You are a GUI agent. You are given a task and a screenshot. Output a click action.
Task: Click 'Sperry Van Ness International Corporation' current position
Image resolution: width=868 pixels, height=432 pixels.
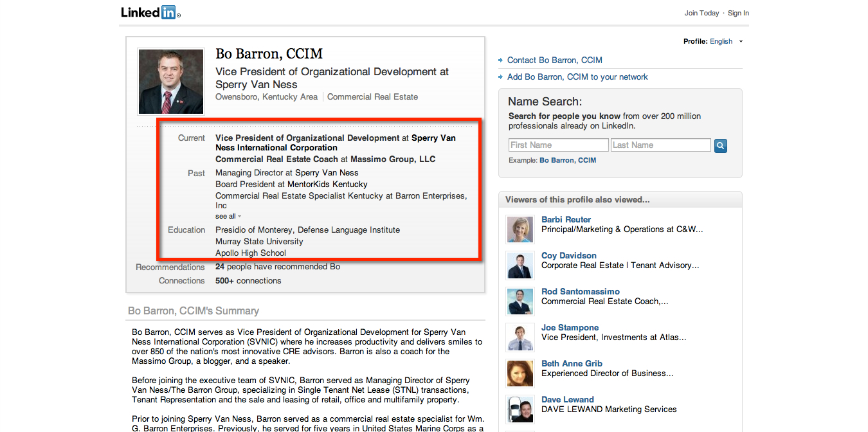[x=336, y=143]
